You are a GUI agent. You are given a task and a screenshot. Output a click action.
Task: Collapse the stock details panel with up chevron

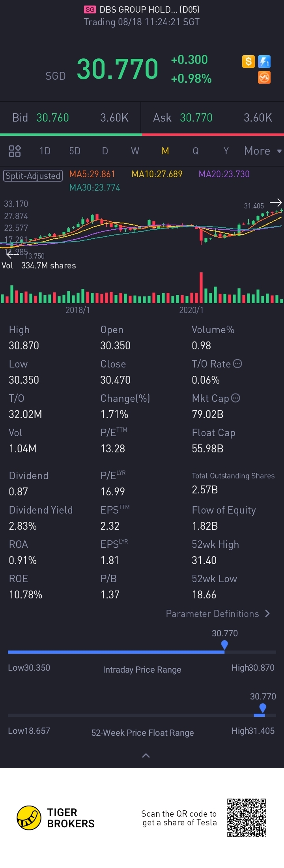tap(146, 756)
